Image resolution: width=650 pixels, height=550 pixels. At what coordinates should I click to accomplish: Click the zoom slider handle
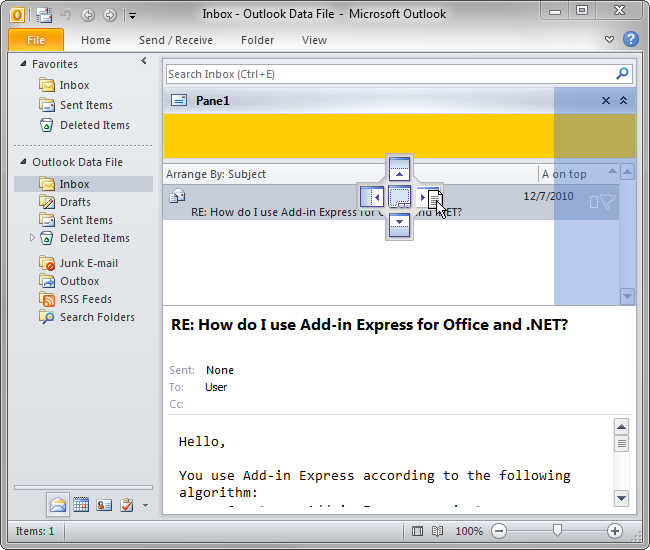click(558, 530)
